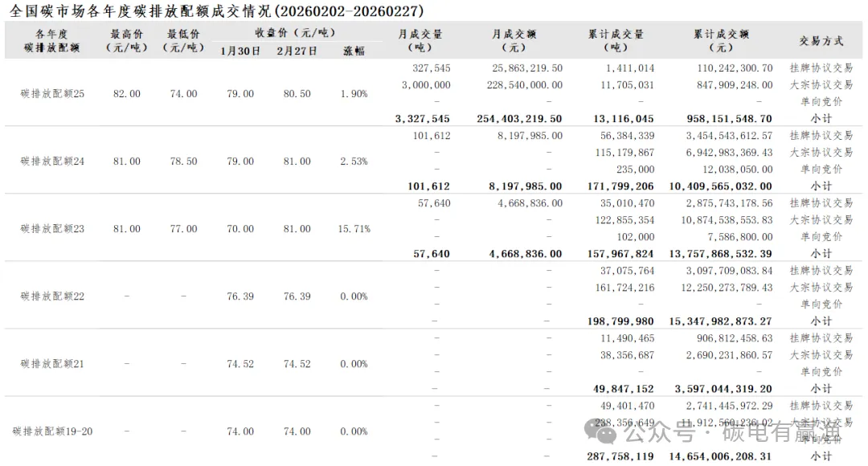Screen dimensions: 868x466
Task: Click the 涨幅 column header
Action: [354, 51]
